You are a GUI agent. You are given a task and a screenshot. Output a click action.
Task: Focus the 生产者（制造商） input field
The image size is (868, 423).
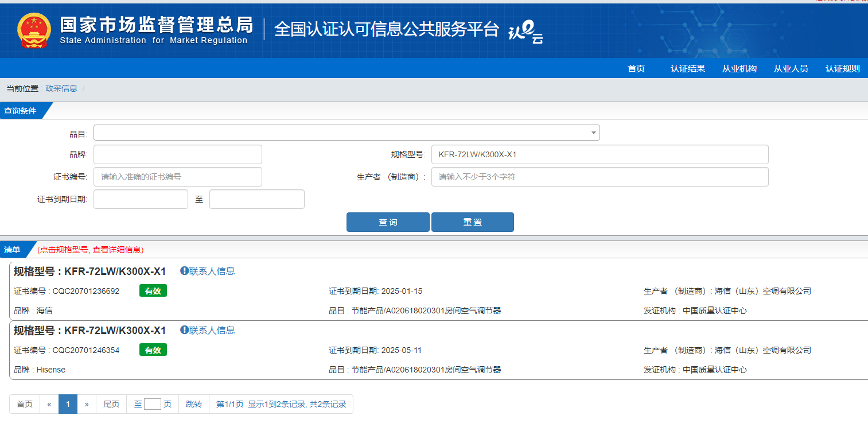[600, 177]
